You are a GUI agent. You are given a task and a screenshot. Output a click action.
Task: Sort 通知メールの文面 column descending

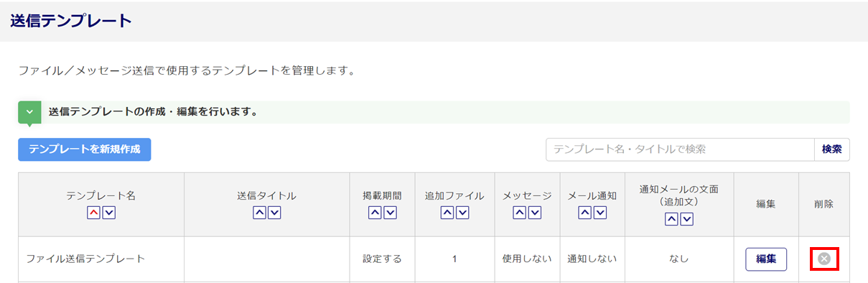(x=686, y=220)
